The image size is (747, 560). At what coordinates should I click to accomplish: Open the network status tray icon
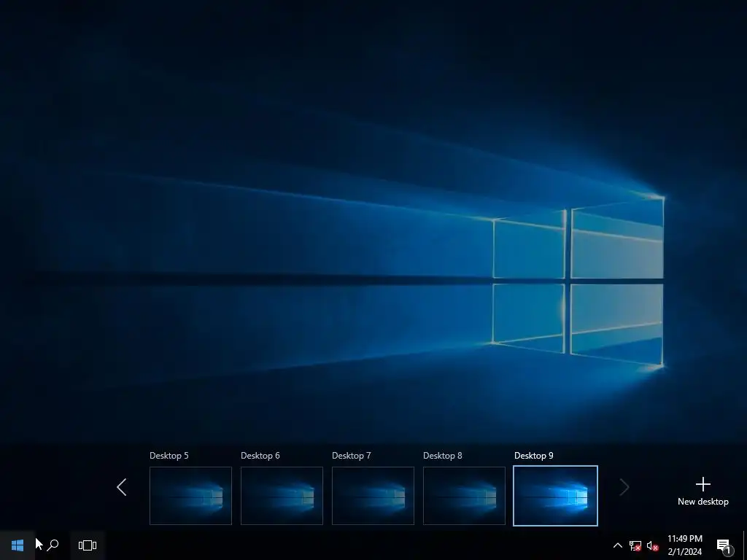tap(635, 545)
